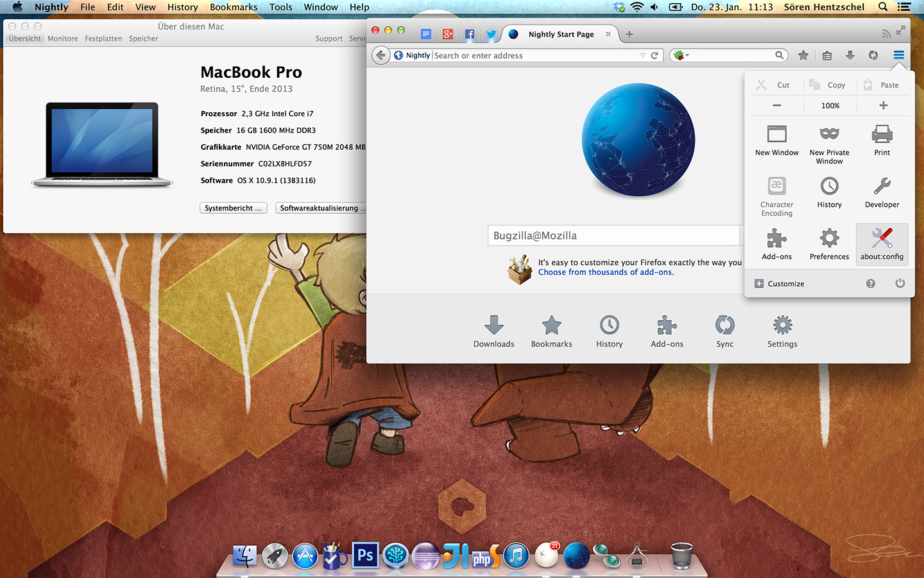Click the bookmark star icon in toolbar
The image size is (924, 578).
(x=803, y=55)
